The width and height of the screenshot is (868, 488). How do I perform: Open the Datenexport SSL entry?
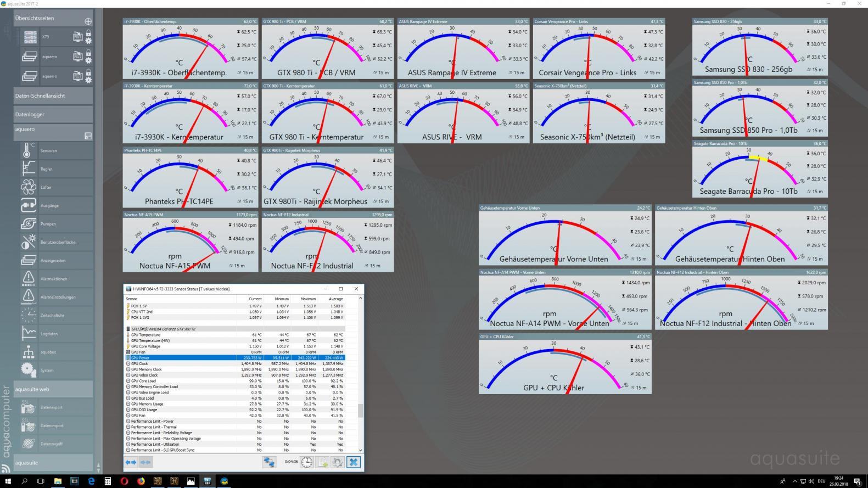click(57, 407)
